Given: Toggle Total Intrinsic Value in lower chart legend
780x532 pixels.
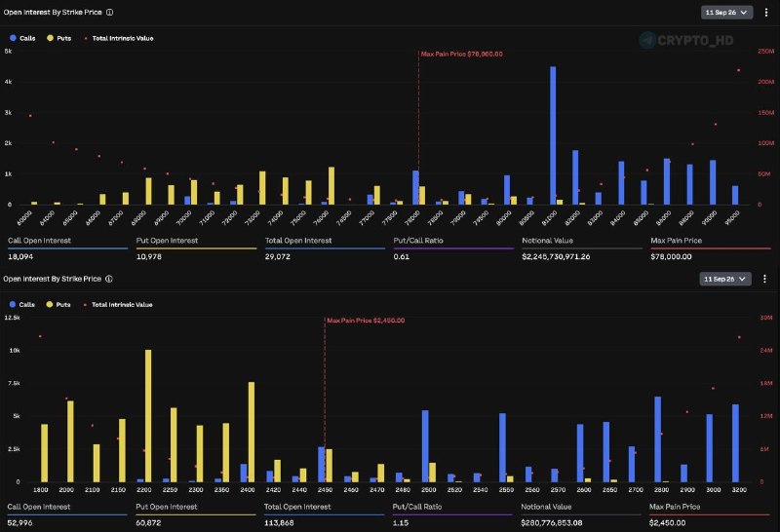Looking at the screenshot, I should 118,305.
